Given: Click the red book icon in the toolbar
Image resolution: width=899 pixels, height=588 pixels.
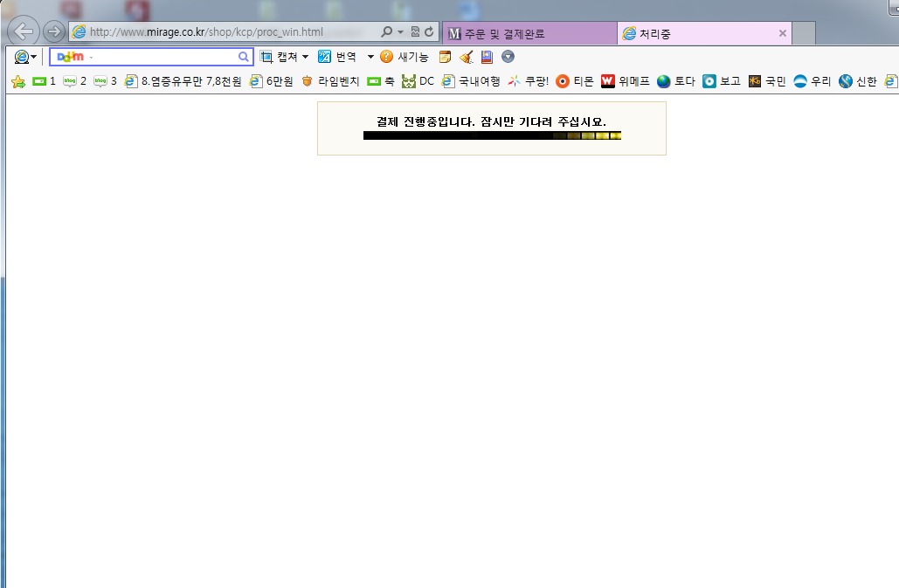Looking at the screenshot, I should pyautogui.click(x=487, y=57).
